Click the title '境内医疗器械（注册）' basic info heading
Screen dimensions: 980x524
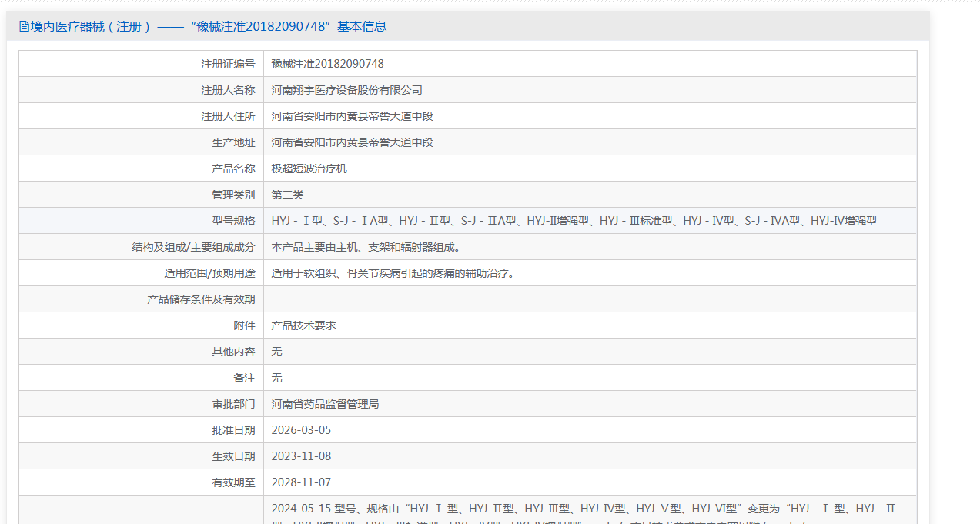pyautogui.click(x=209, y=26)
